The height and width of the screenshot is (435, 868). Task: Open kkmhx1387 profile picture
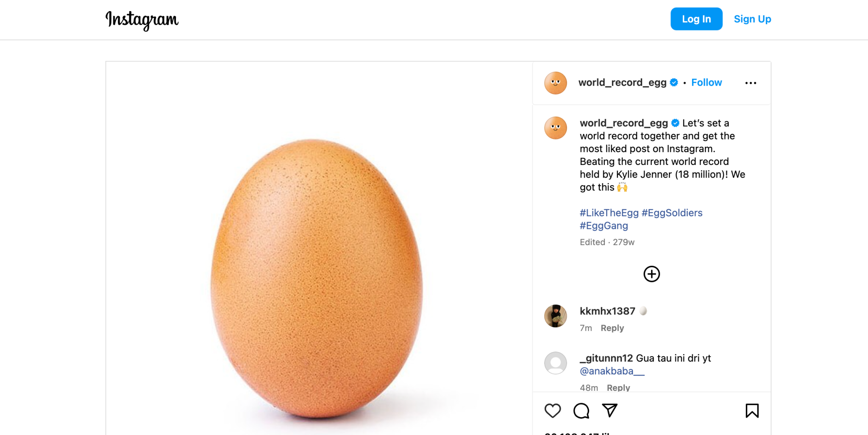click(555, 316)
